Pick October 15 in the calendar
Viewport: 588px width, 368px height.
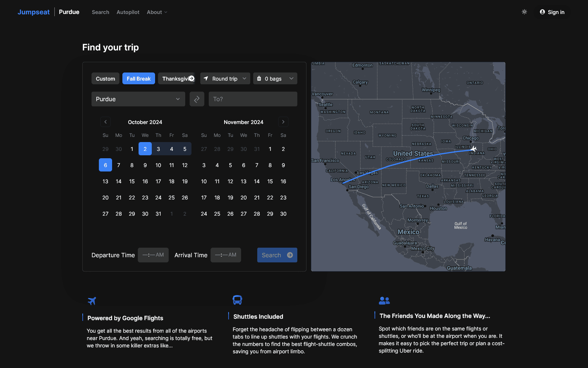tap(132, 181)
